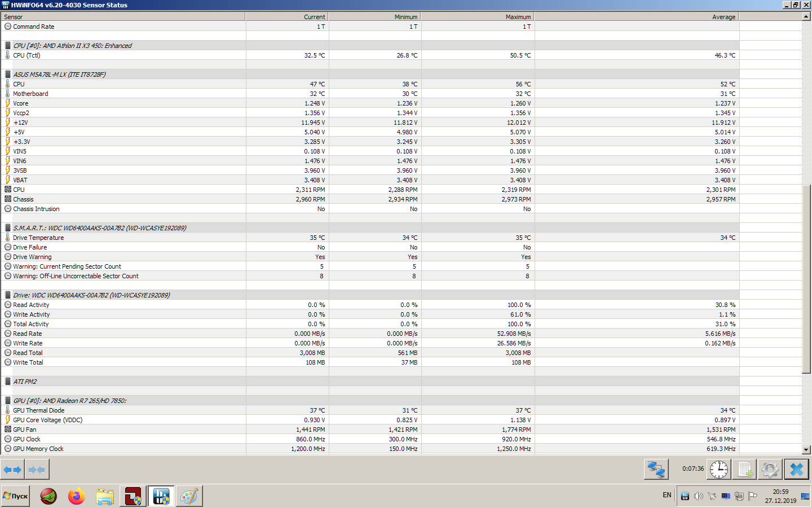Open sensor settings gear button
This screenshot has width=812, height=508.
click(x=770, y=469)
